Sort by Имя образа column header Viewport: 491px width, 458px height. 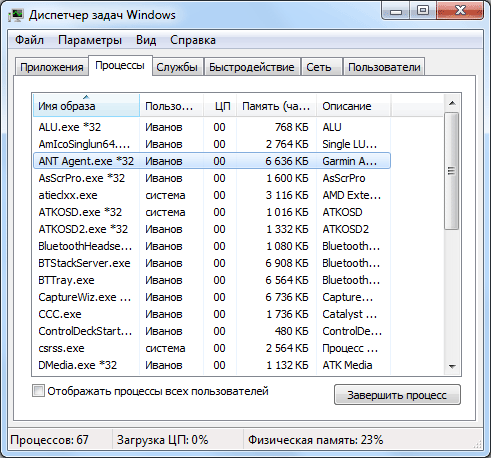86,106
